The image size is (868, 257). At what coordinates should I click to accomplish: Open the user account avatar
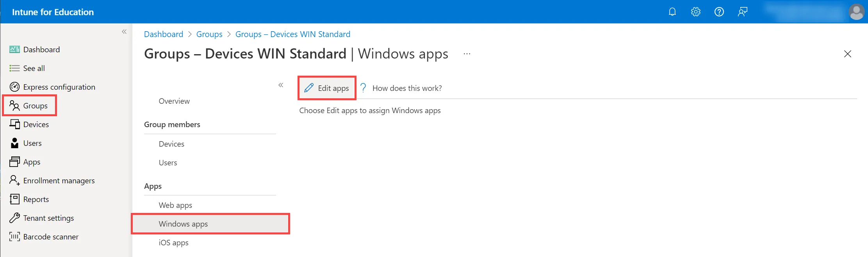(857, 12)
